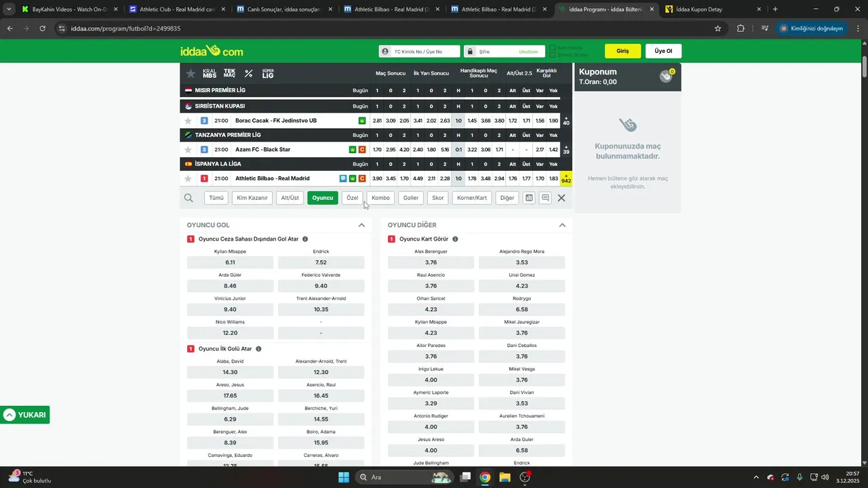Collapse the OYUNCU DİĞER section

point(562,225)
